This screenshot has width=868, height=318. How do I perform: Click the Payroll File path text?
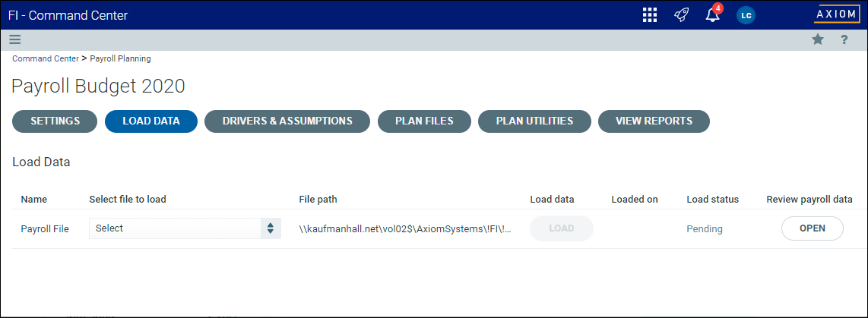click(404, 228)
